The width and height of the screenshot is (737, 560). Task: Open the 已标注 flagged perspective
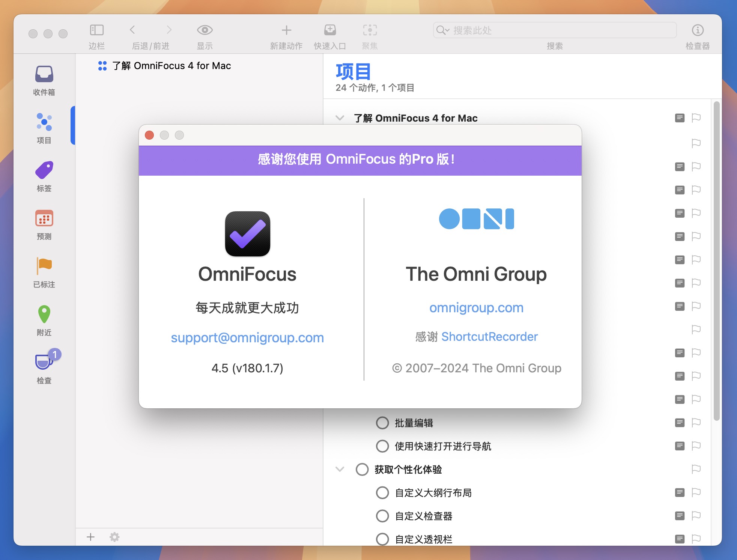(44, 272)
